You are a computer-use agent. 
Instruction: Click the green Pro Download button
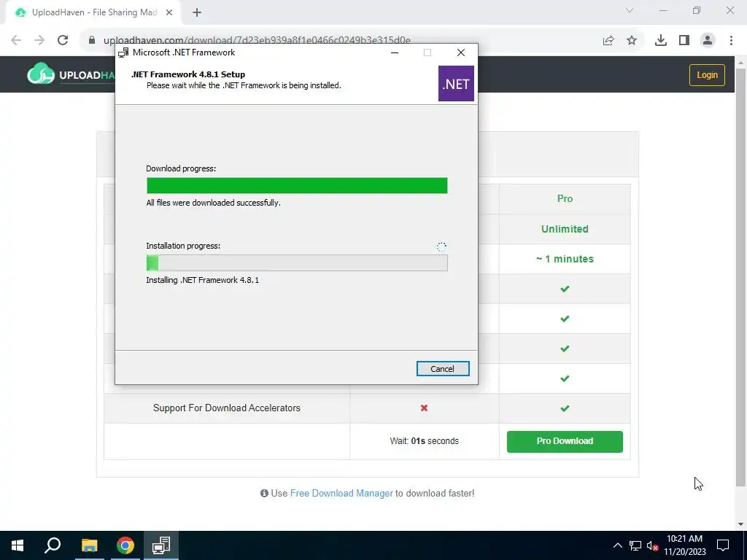click(x=565, y=441)
